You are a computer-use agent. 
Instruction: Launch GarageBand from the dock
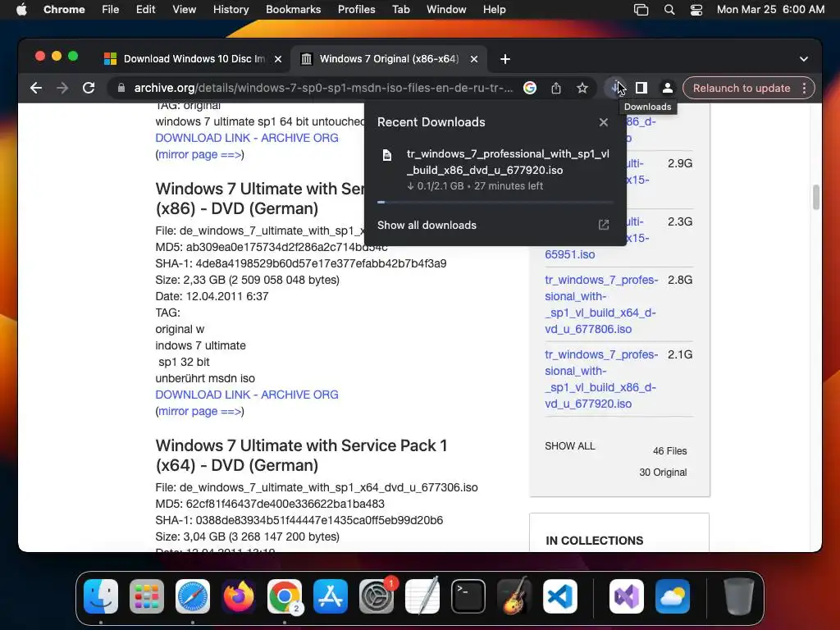tap(514, 596)
